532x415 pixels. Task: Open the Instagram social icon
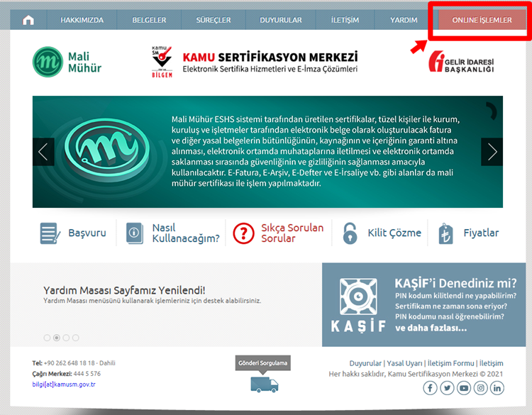click(480, 388)
